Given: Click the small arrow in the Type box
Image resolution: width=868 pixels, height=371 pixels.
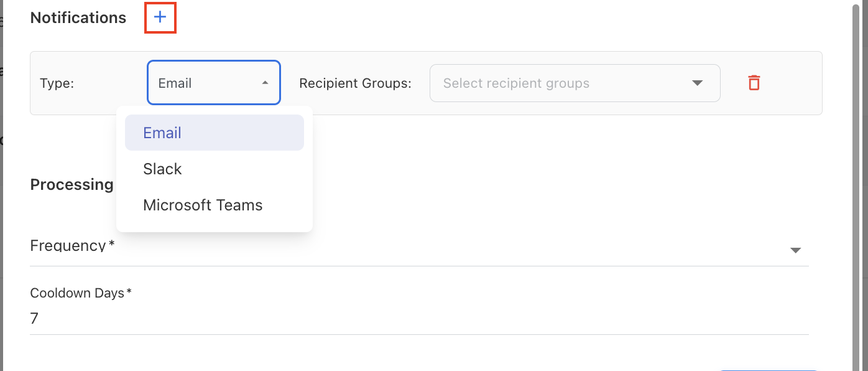Looking at the screenshot, I should 265,83.
